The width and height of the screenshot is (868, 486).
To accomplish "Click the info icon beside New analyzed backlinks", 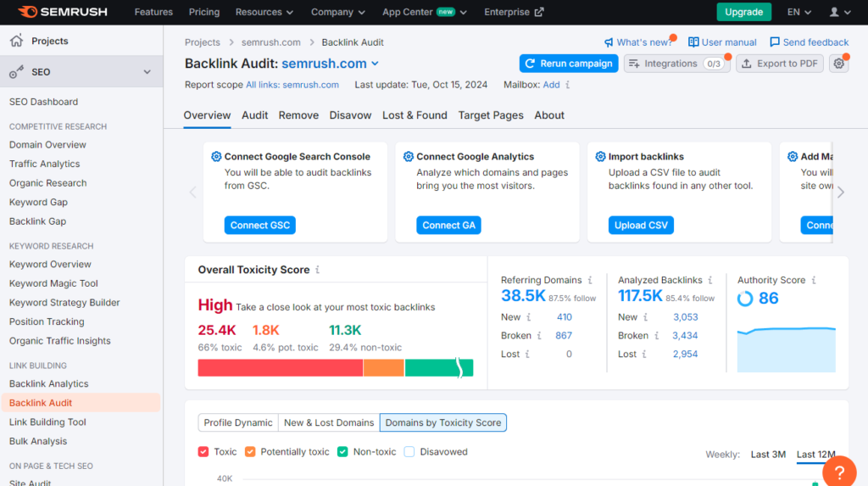I will point(645,317).
